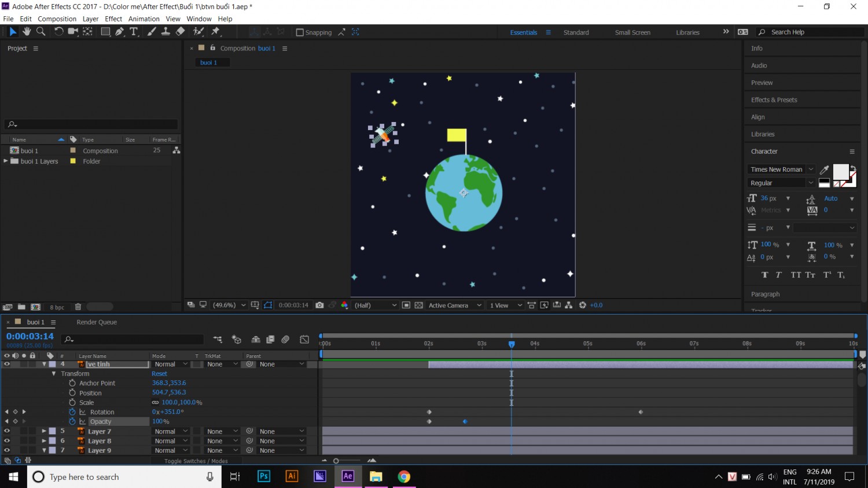Viewport: 868px width, 488px height.
Task: Click the white text fill color swatch
Action: tap(840, 172)
